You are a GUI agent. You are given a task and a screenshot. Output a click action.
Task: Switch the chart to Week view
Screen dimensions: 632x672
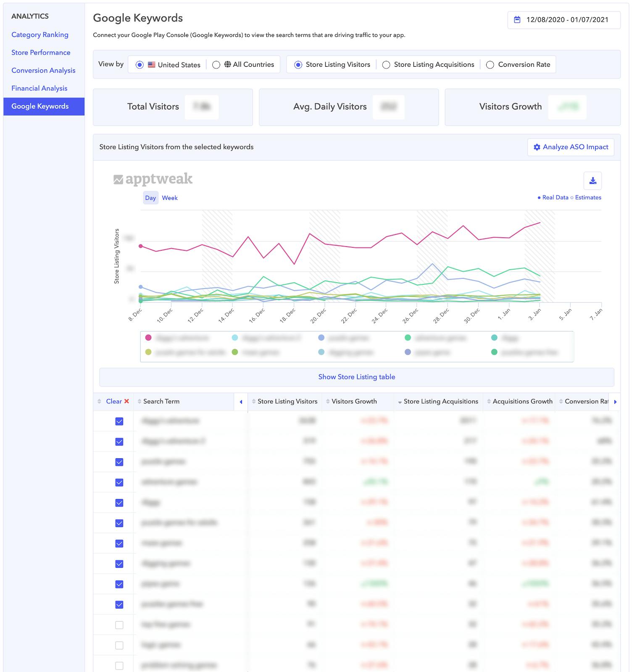(x=170, y=198)
